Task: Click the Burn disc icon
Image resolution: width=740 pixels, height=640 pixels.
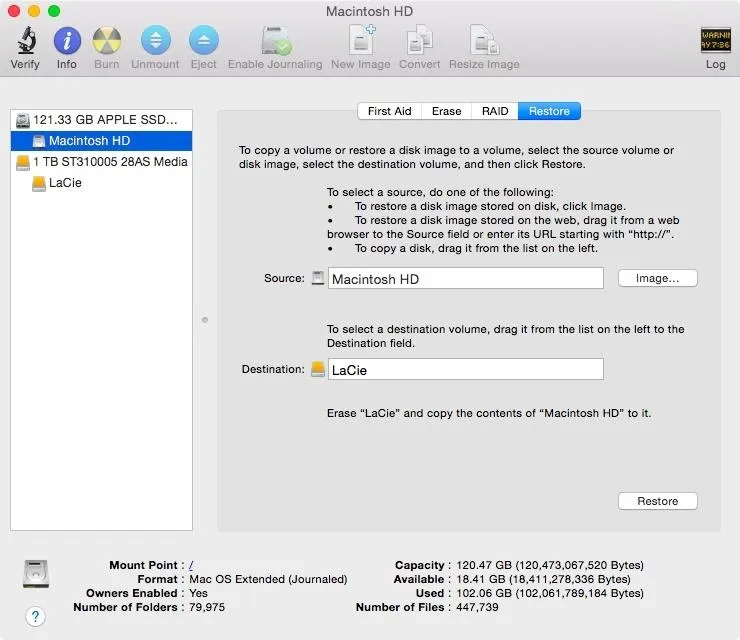Action: (107, 41)
